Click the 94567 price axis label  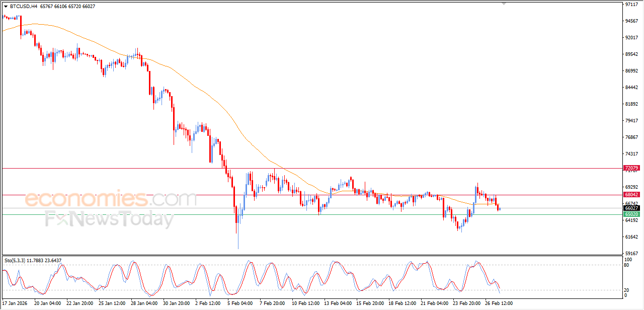[x=632, y=21]
